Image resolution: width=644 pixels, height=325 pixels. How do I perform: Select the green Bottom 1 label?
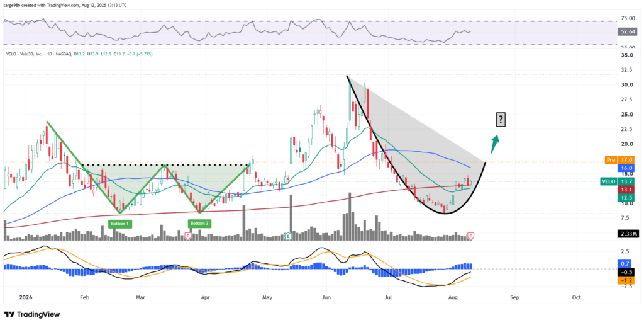pos(120,224)
